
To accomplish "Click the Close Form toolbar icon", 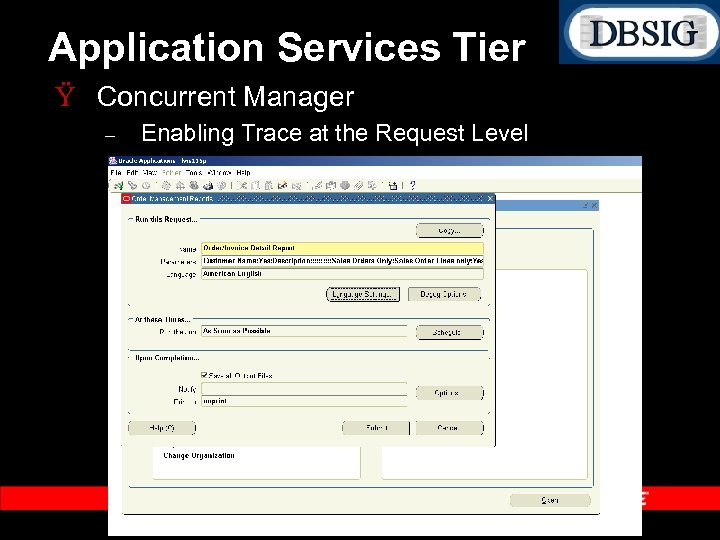I will click(221, 186).
